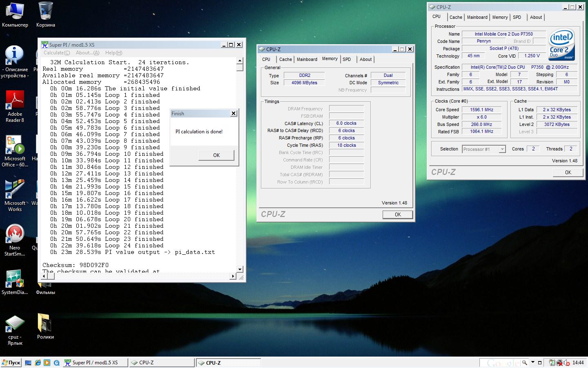588x368 pixels.
Task: Click Super PI scroll up arrow
Action: (240, 61)
